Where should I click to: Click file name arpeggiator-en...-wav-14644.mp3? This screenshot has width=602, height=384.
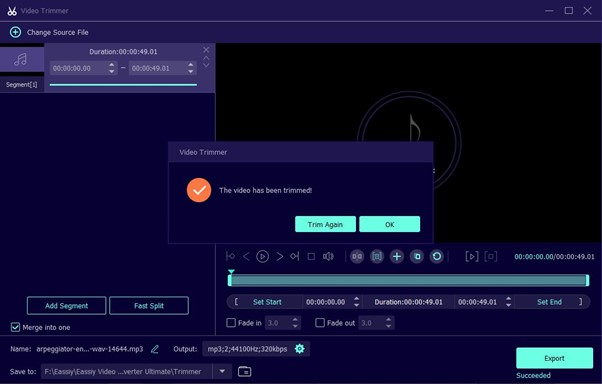point(89,349)
